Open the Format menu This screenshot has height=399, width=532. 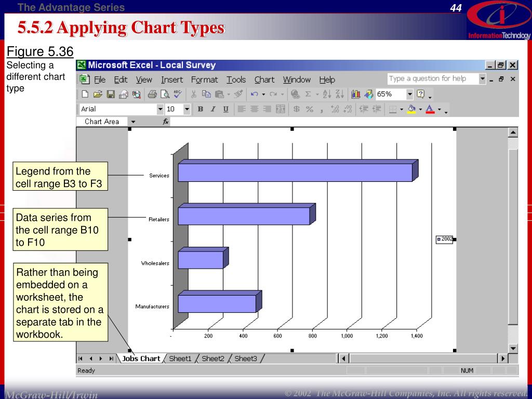(204, 79)
